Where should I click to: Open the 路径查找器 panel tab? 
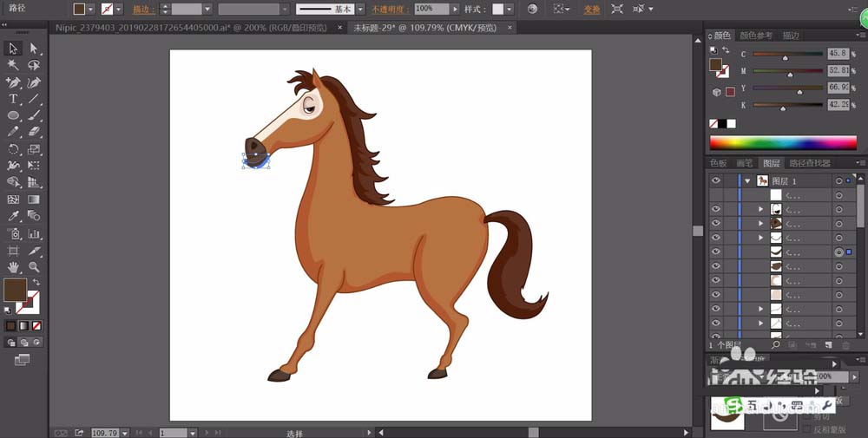(810, 163)
